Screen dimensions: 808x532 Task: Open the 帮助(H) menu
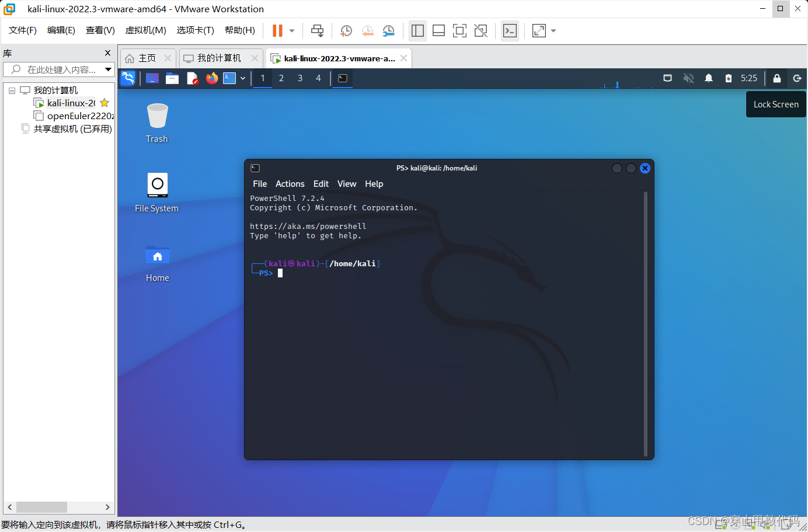(x=240, y=30)
